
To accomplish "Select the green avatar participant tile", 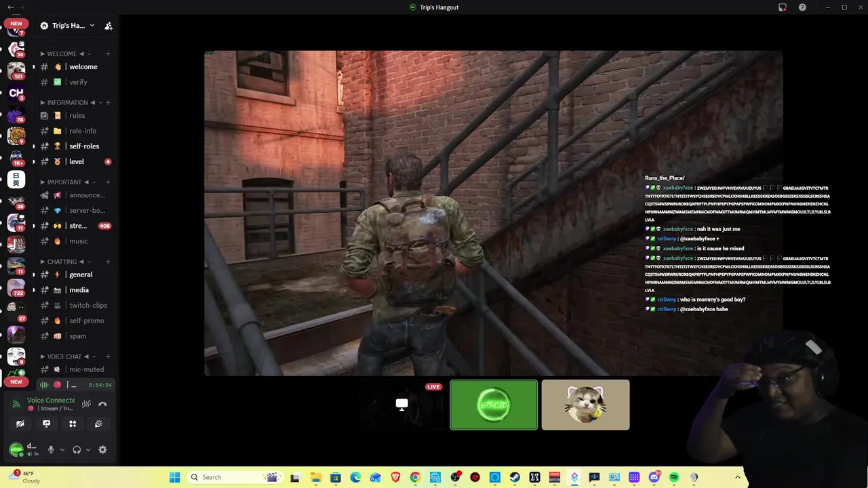I will [494, 405].
